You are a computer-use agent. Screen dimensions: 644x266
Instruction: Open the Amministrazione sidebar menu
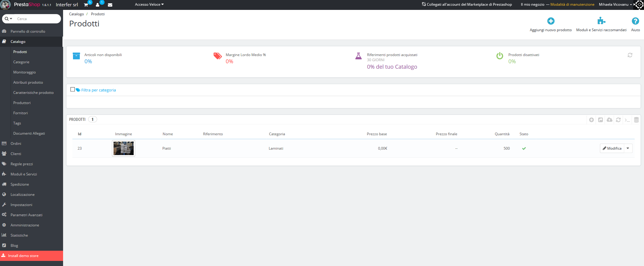point(32,225)
